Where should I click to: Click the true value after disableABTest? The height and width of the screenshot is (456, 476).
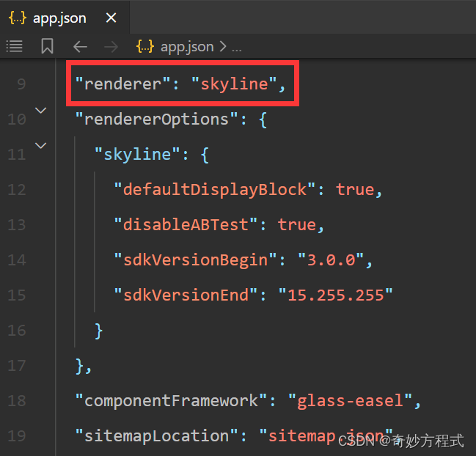pyautogui.click(x=297, y=225)
